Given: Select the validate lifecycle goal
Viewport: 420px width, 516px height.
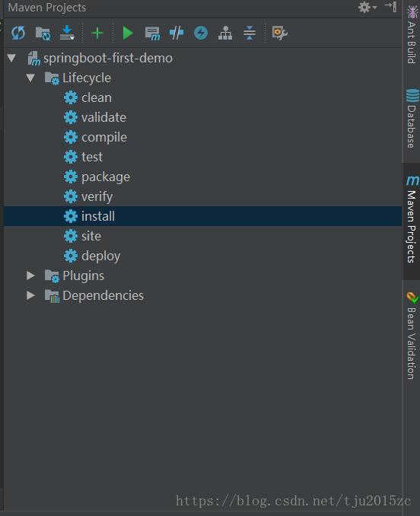Looking at the screenshot, I should pos(103,117).
